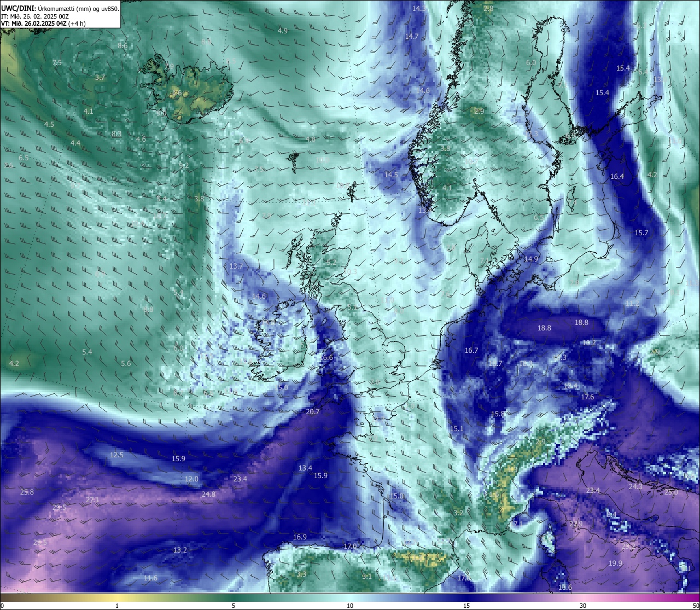This screenshot has width=700, height=610.
Task: Click the 20.7 value label on the map
Action: (313, 412)
